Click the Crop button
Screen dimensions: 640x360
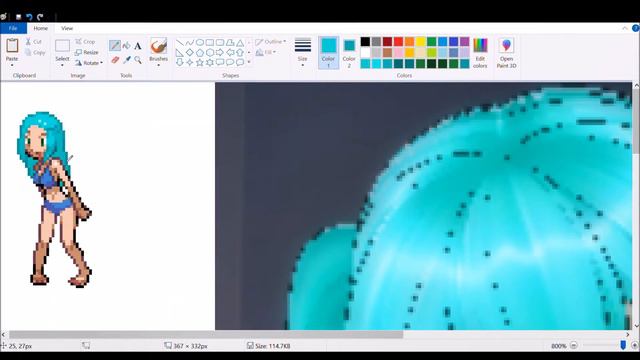click(x=85, y=42)
